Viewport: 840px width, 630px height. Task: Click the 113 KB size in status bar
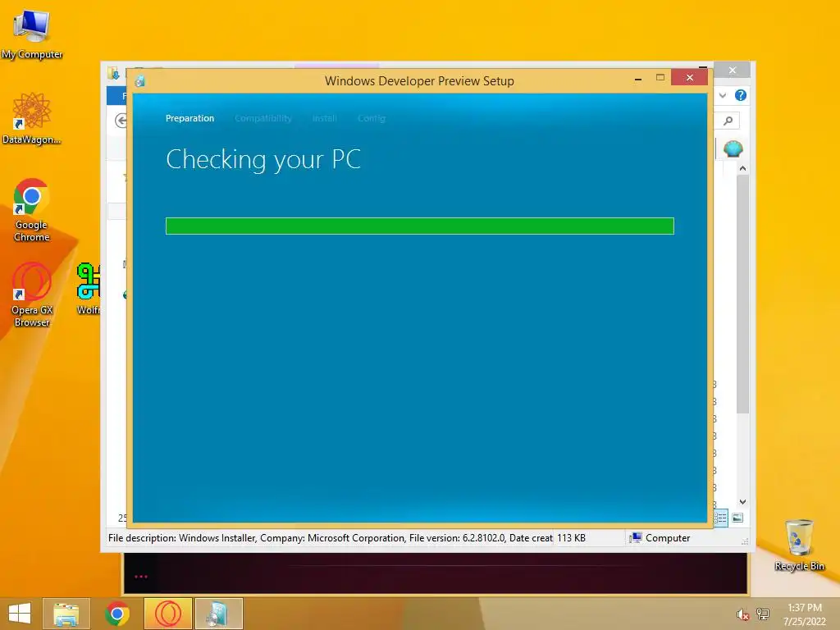(571, 538)
